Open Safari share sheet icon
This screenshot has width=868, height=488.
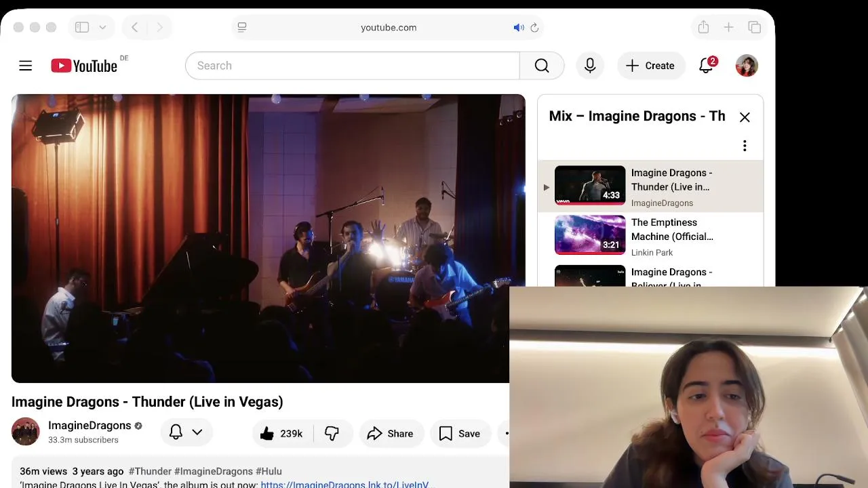(703, 27)
